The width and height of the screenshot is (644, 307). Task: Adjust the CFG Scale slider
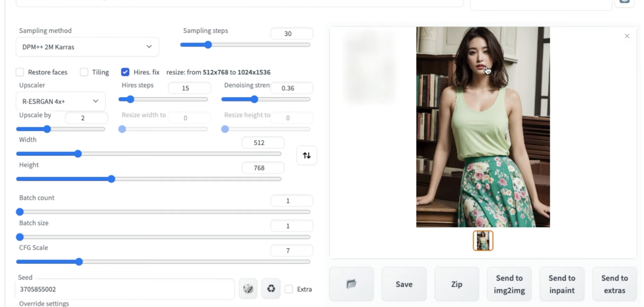tap(163, 262)
